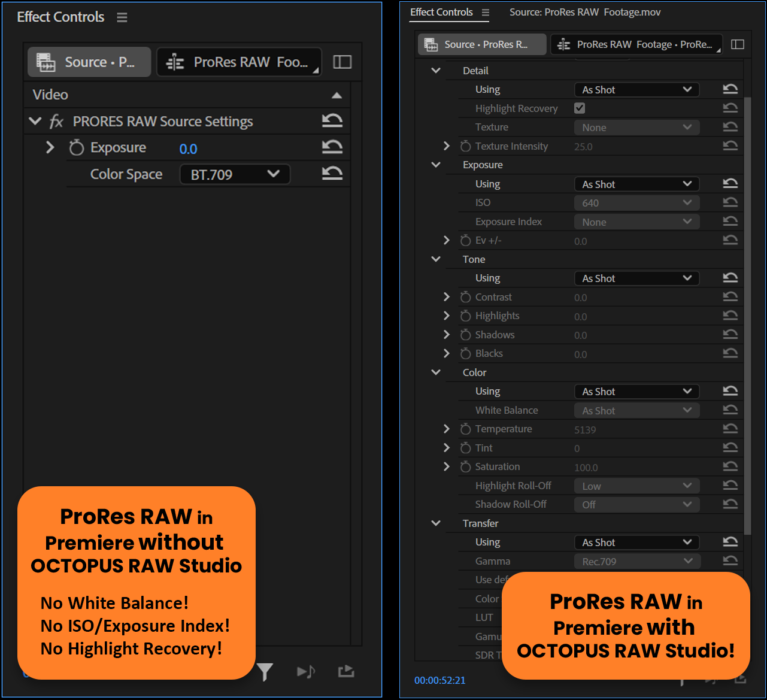Click Temperature value 5139
This screenshot has height=700, width=767.
585,430
